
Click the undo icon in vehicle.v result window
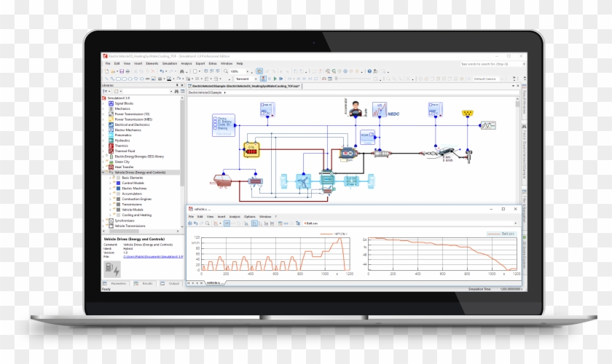(x=195, y=223)
